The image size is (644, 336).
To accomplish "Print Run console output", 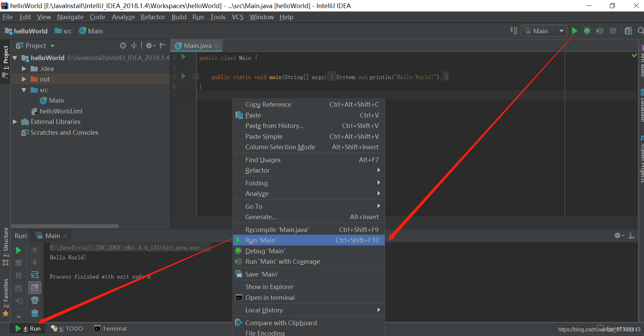I will tap(34, 300).
